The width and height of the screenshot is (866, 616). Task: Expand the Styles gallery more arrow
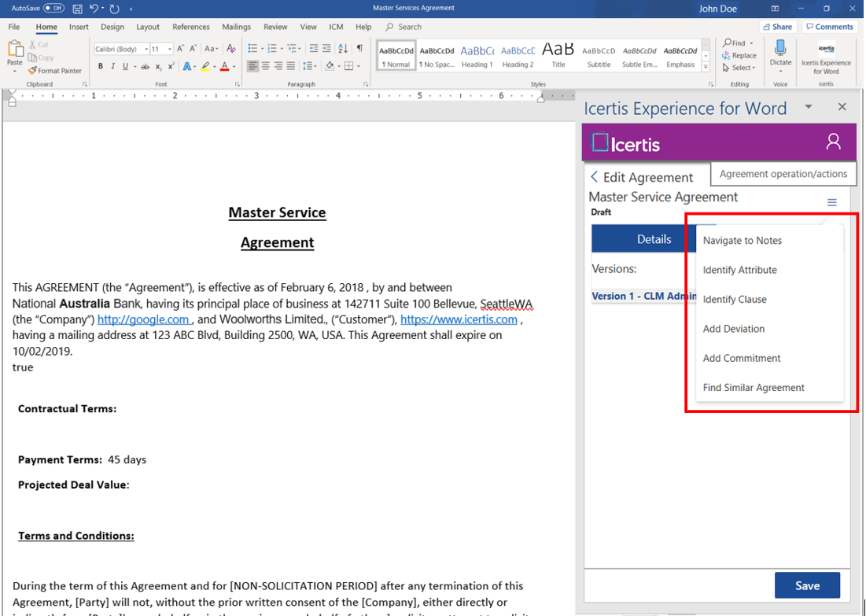point(706,67)
